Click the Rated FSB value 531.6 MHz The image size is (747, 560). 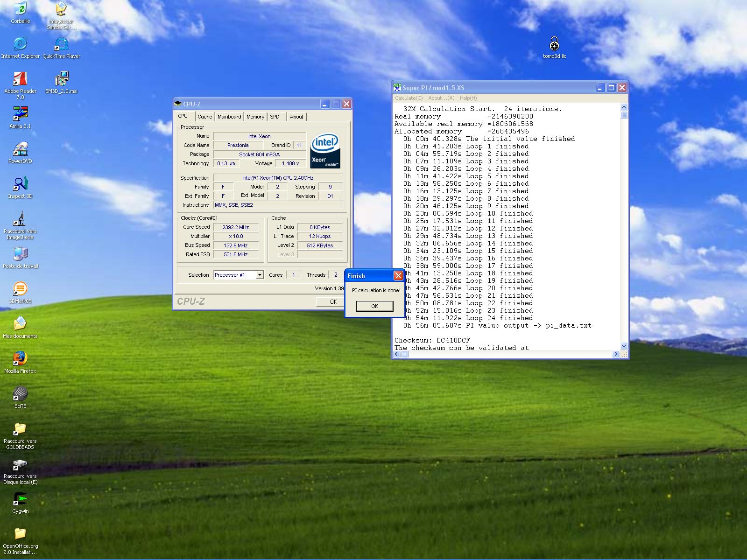point(236,254)
